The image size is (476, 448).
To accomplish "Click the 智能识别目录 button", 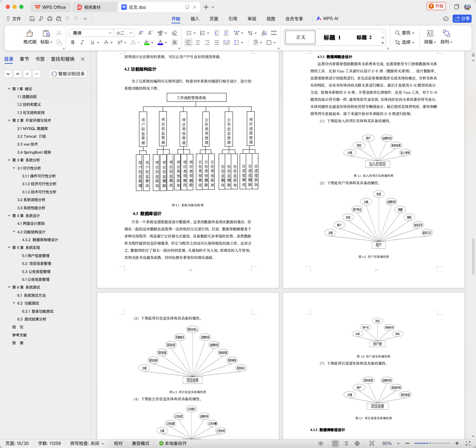I will coord(68,74).
